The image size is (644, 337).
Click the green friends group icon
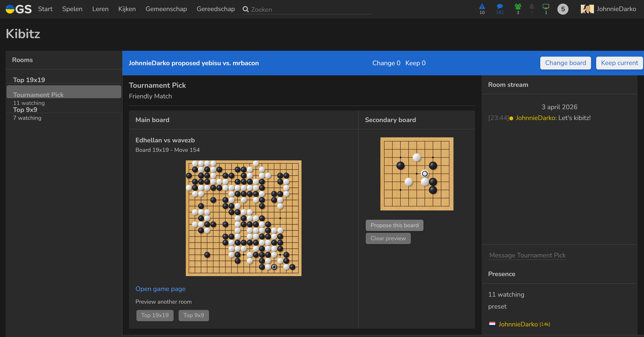coord(518,7)
